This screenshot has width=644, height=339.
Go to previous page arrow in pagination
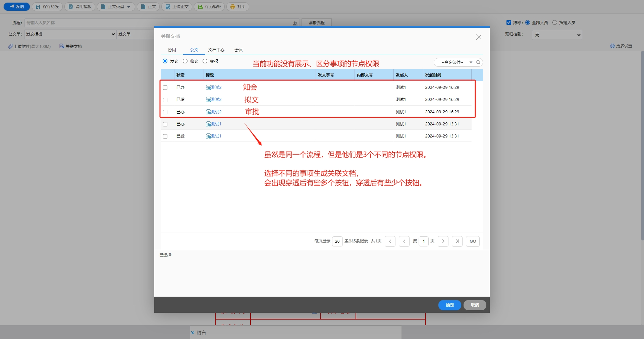pos(404,241)
